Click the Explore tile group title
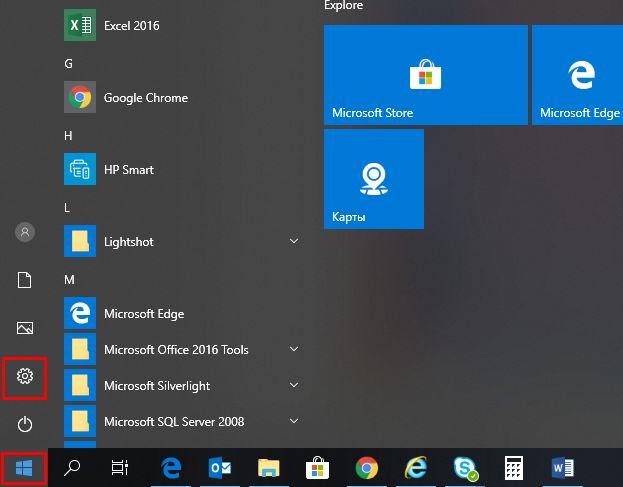The height and width of the screenshot is (487, 623). (343, 5)
